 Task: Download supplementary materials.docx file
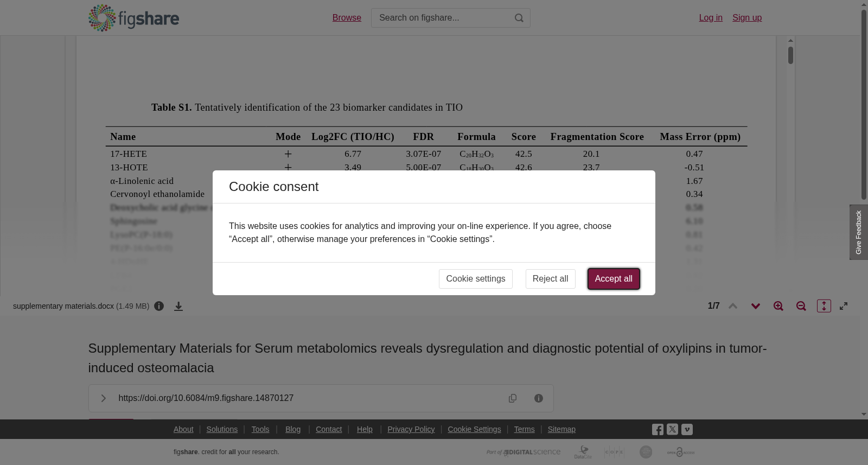[178, 307]
